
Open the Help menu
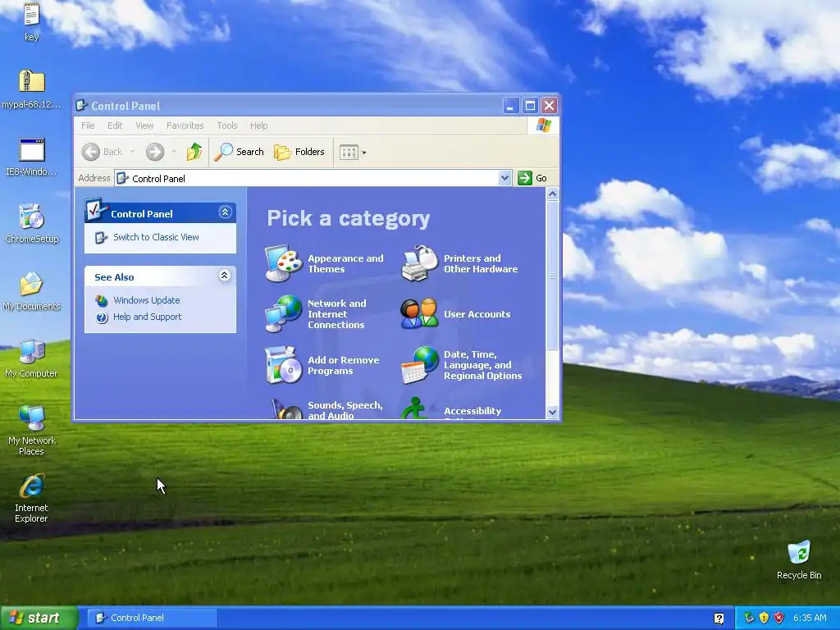(x=258, y=126)
